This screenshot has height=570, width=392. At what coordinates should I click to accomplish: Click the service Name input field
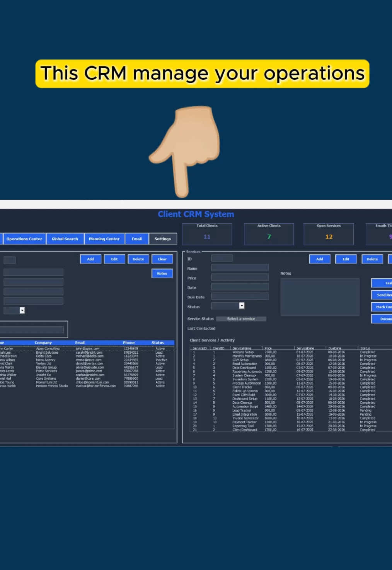[x=240, y=268]
